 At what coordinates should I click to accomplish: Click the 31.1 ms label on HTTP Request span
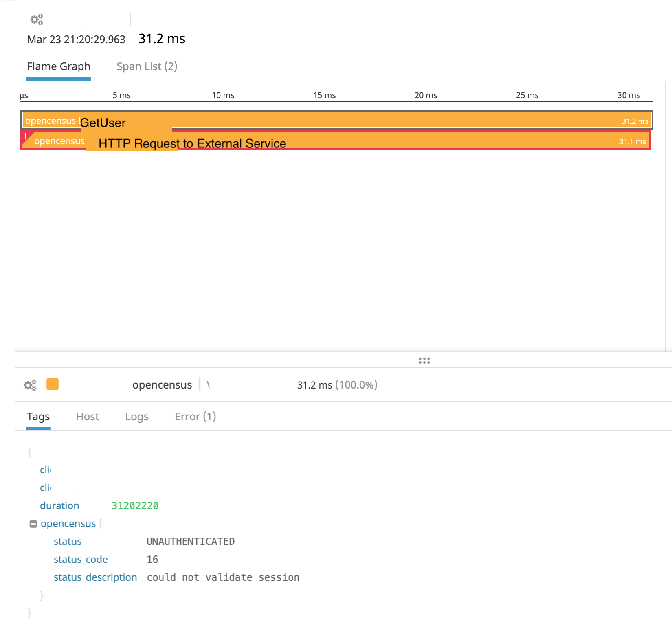tap(632, 141)
